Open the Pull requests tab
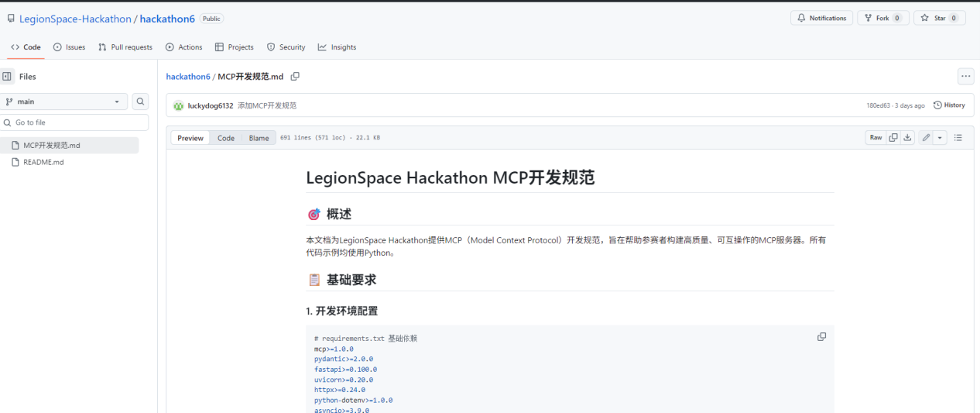 [x=125, y=47]
